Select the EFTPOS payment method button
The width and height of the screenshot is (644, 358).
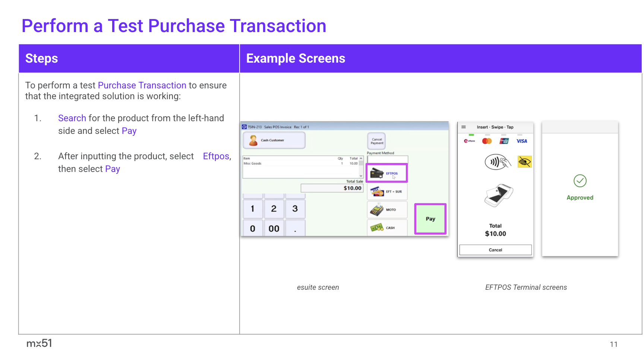[x=386, y=173]
